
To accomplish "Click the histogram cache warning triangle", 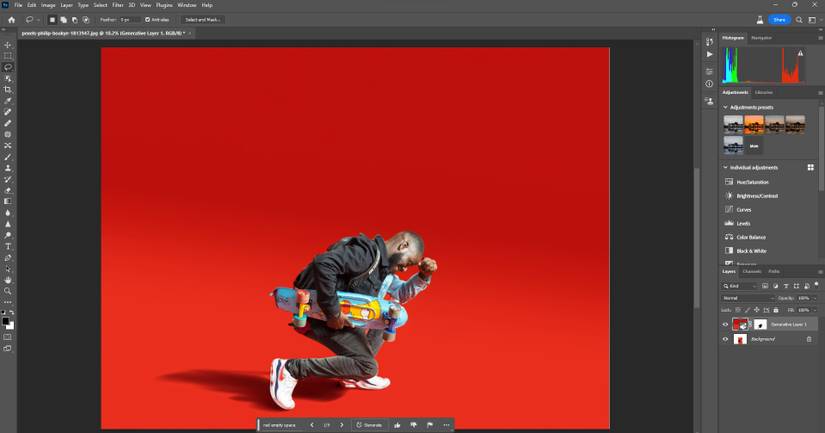I will pos(800,53).
